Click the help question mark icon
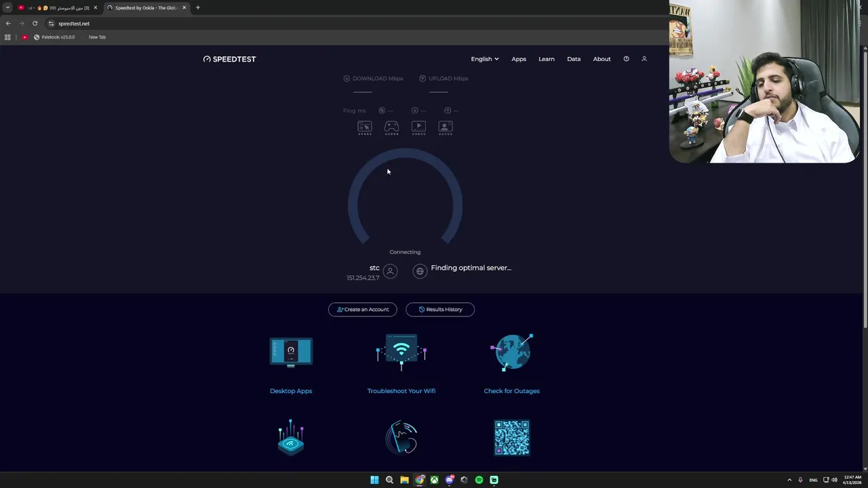 [626, 59]
